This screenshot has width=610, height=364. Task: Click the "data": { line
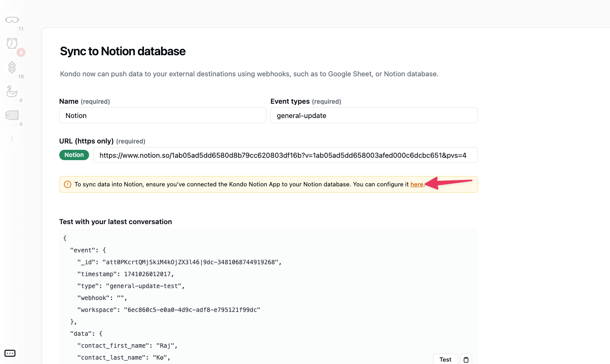(x=86, y=334)
